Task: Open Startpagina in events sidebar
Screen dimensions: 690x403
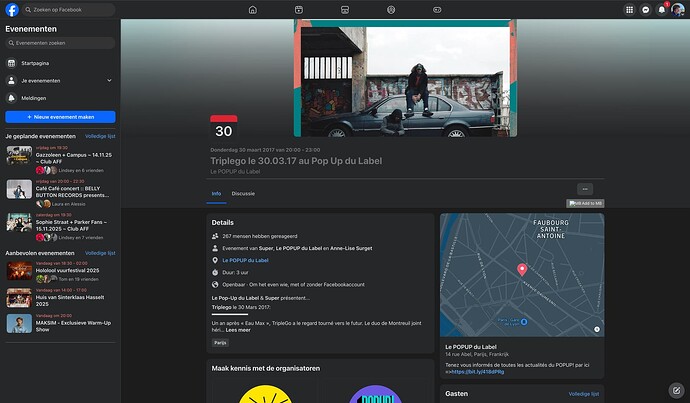Action: (x=34, y=63)
